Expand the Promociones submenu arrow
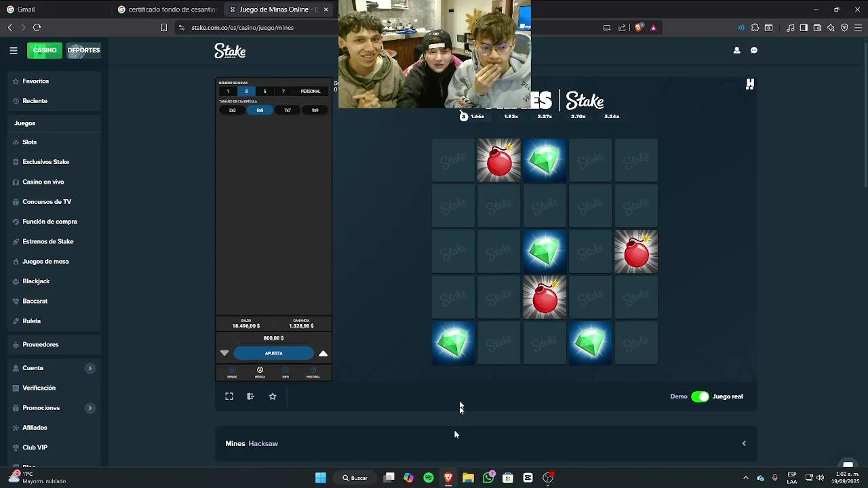 pos(90,408)
